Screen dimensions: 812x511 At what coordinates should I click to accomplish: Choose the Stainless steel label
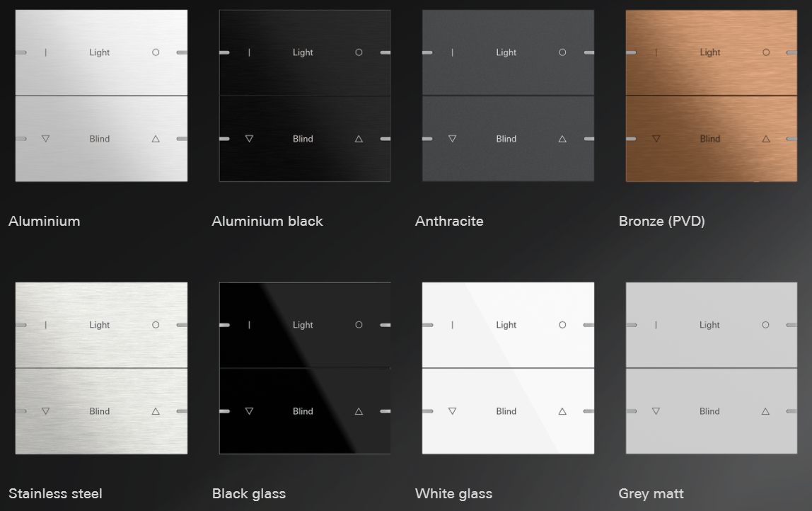click(55, 494)
